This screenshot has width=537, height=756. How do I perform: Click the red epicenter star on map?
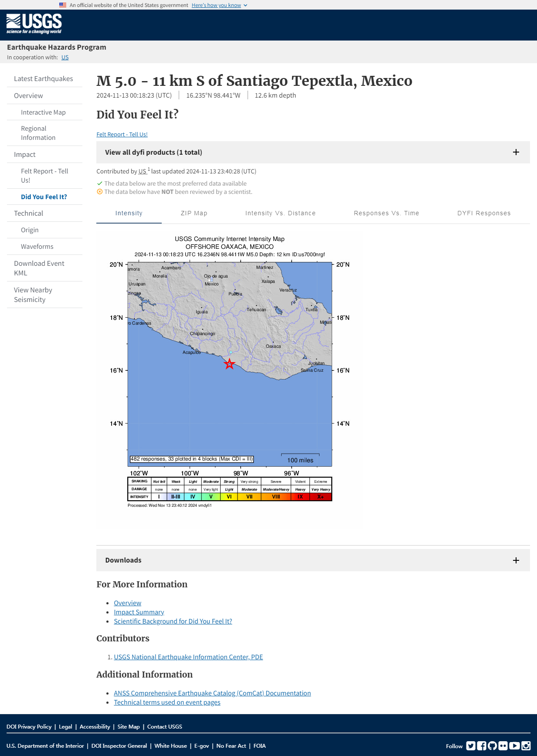[229, 364]
